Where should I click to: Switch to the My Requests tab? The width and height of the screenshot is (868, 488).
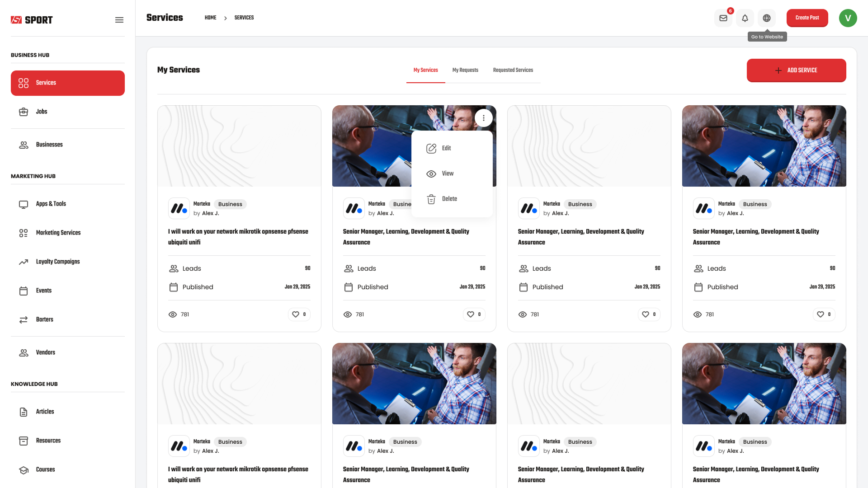[x=465, y=70]
